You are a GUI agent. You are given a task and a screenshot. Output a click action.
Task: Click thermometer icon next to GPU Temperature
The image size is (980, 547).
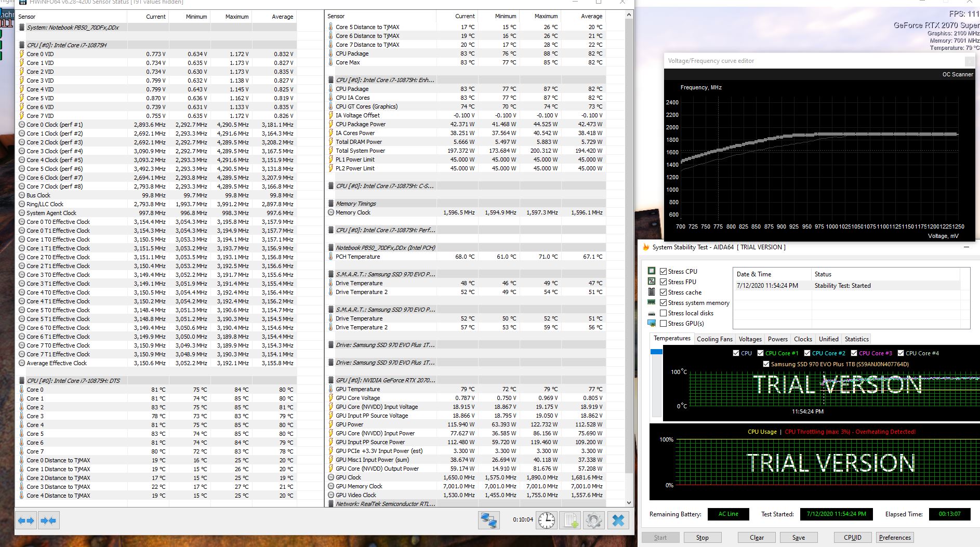pos(331,389)
